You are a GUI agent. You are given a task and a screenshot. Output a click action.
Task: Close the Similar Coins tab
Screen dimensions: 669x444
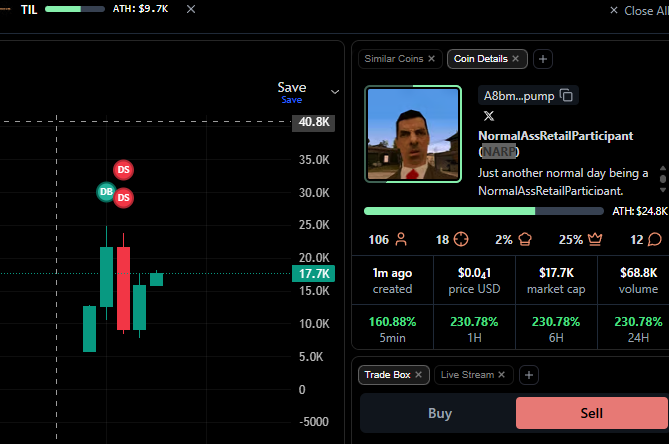point(431,58)
